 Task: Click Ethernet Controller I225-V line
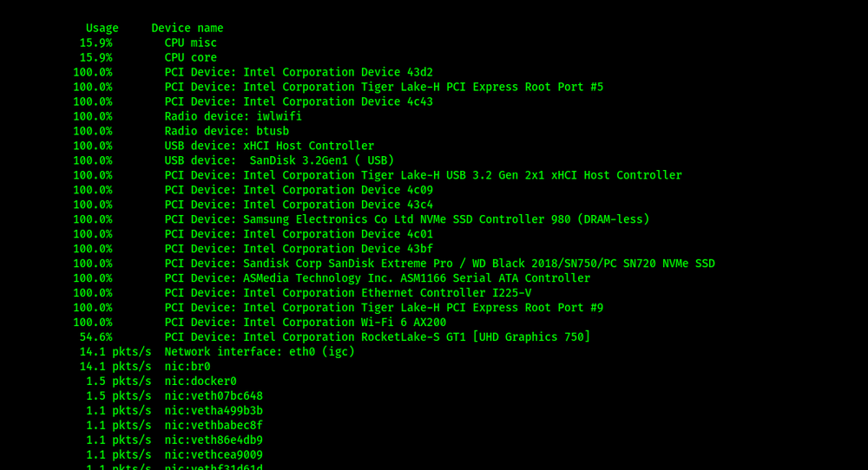(302, 293)
